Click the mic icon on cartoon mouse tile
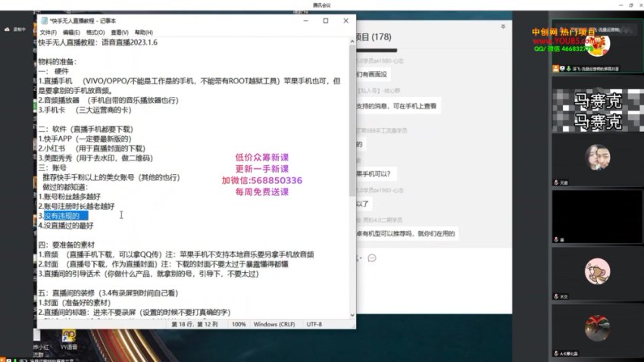This screenshot has height=362, width=644. point(556,297)
